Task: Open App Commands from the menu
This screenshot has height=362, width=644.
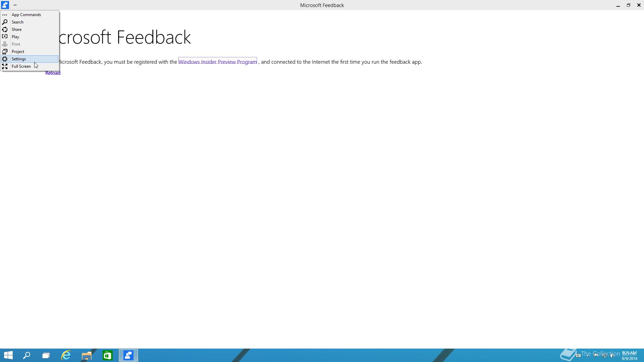Action: point(30,15)
